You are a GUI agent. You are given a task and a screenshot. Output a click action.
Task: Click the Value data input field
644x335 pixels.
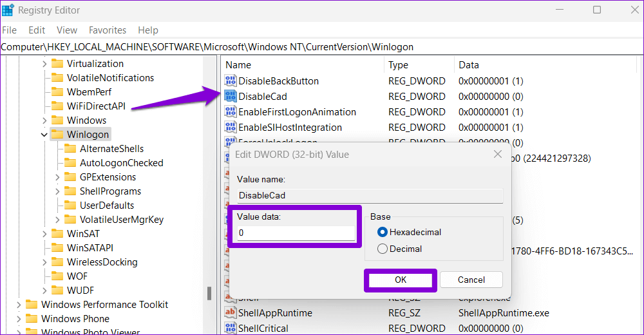coord(296,233)
